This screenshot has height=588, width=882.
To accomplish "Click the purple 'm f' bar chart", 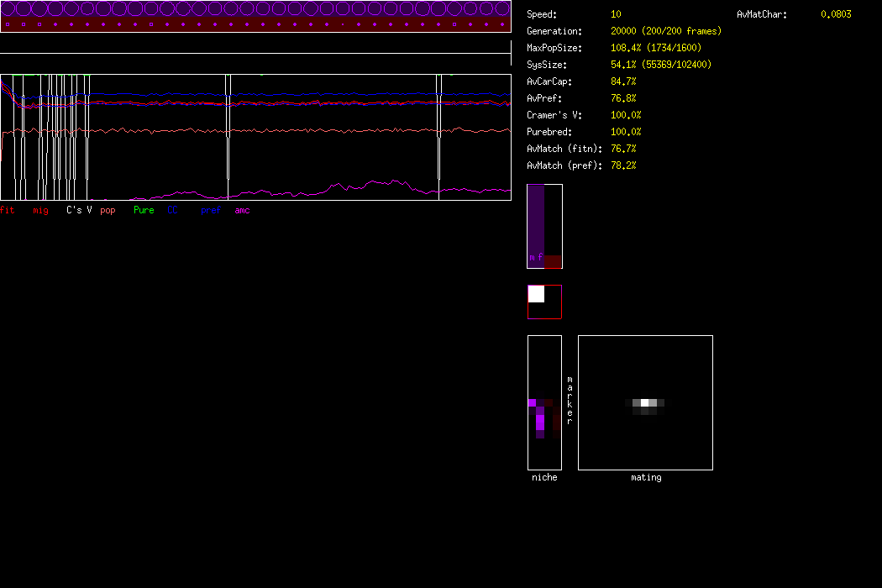I will click(x=536, y=225).
